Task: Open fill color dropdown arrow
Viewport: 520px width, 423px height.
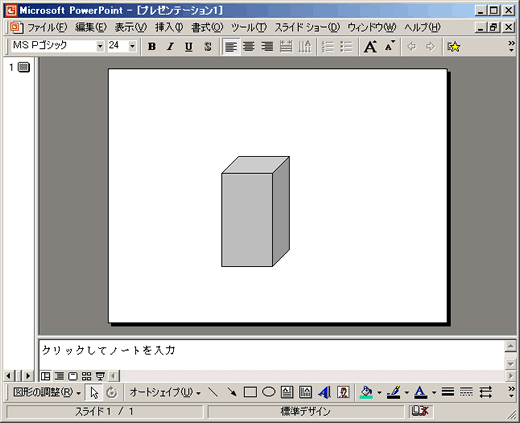Action: (x=379, y=393)
